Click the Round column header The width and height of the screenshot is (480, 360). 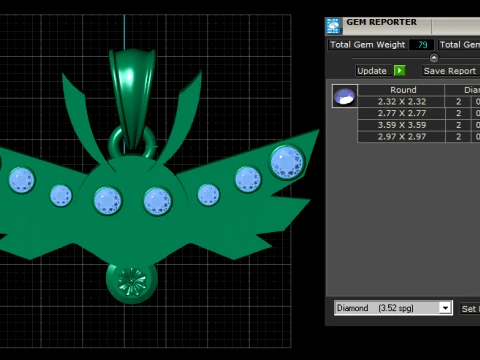[401, 90]
